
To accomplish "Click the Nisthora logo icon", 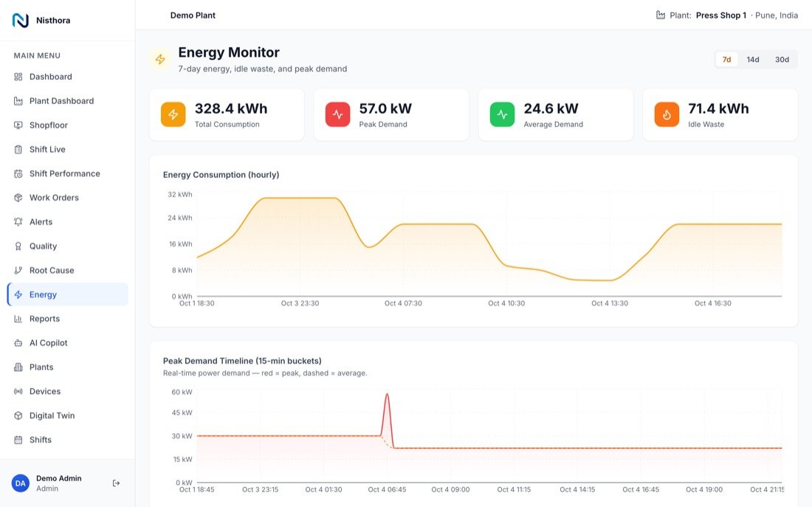I will [x=20, y=20].
